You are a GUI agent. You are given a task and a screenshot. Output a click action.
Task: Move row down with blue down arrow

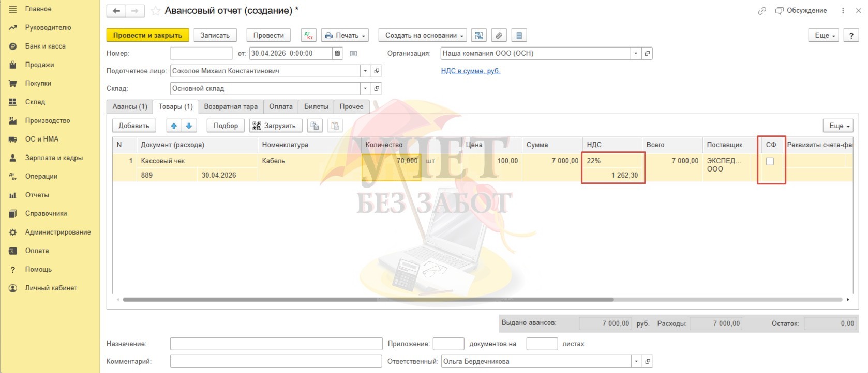coord(189,126)
